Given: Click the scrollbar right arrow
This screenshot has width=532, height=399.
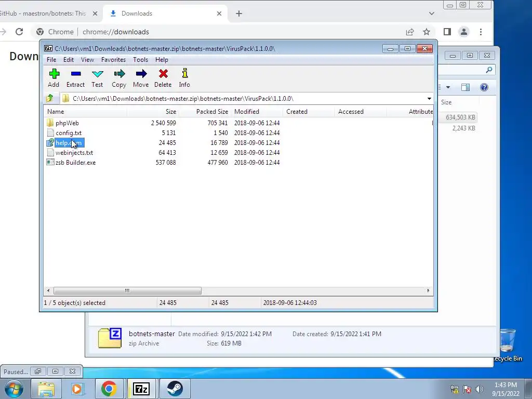Looking at the screenshot, I should [x=428, y=290].
